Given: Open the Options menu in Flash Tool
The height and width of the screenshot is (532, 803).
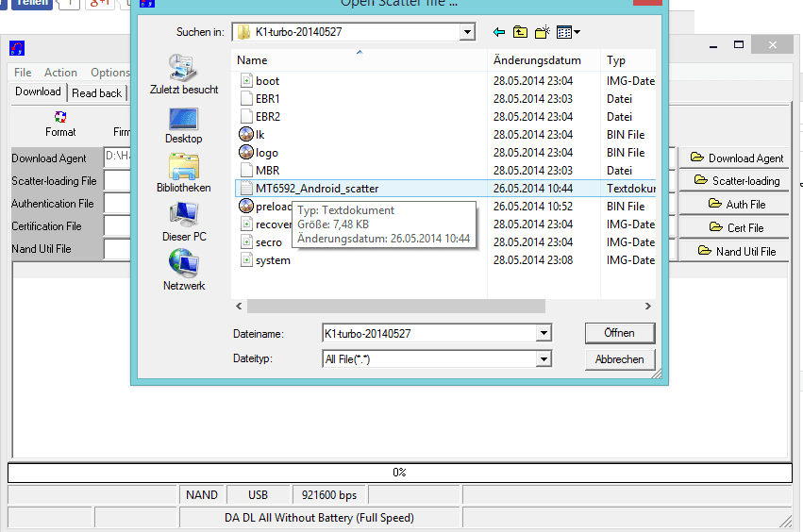Looking at the screenshot, I should pos(109,73).
